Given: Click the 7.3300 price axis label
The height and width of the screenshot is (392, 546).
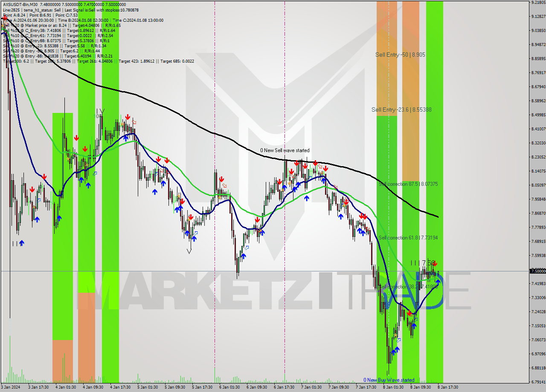Looking at the screenshot, I should coord(539,297).
